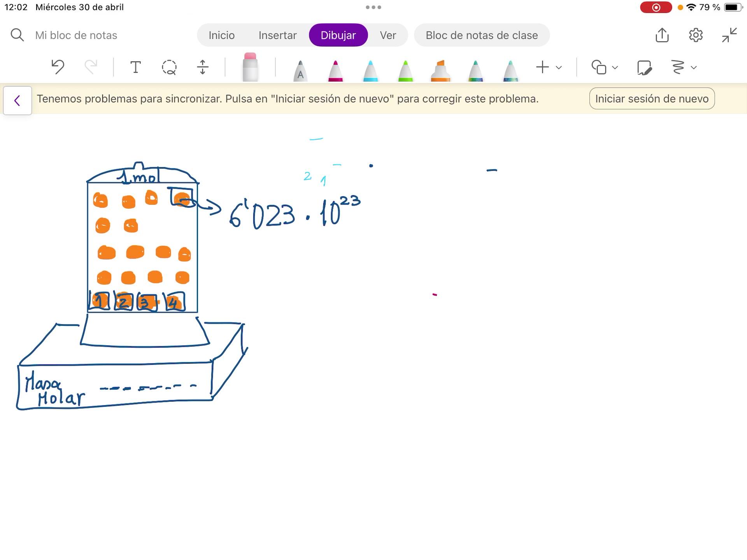Tap the share icon
Viewport: 747px width, 560px height.
[662, 35]
